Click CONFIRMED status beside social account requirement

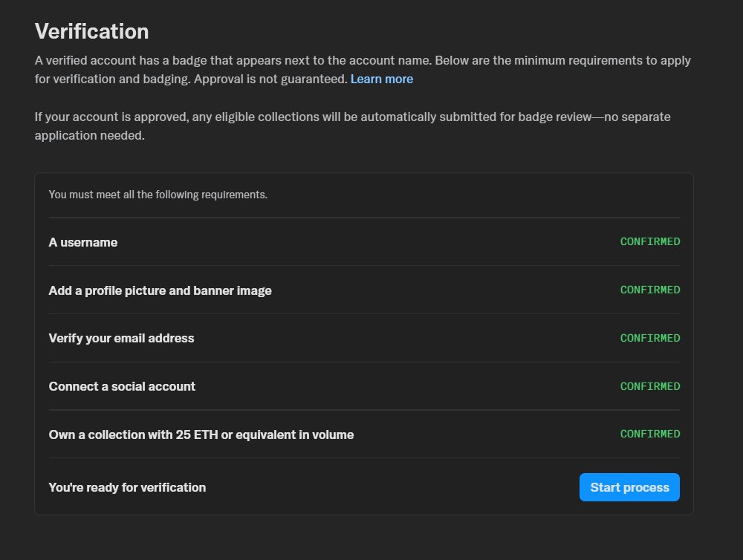coord(650,387)
